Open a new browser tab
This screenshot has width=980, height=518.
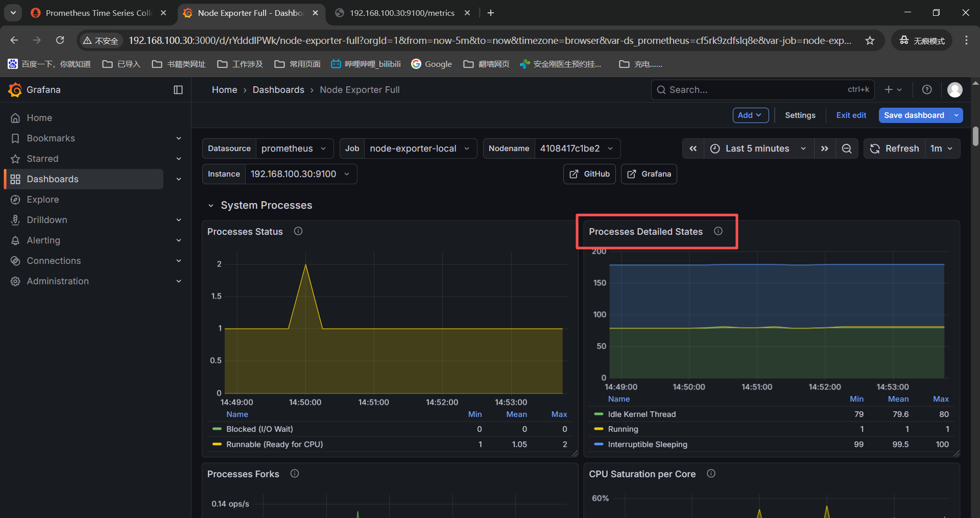491,13
